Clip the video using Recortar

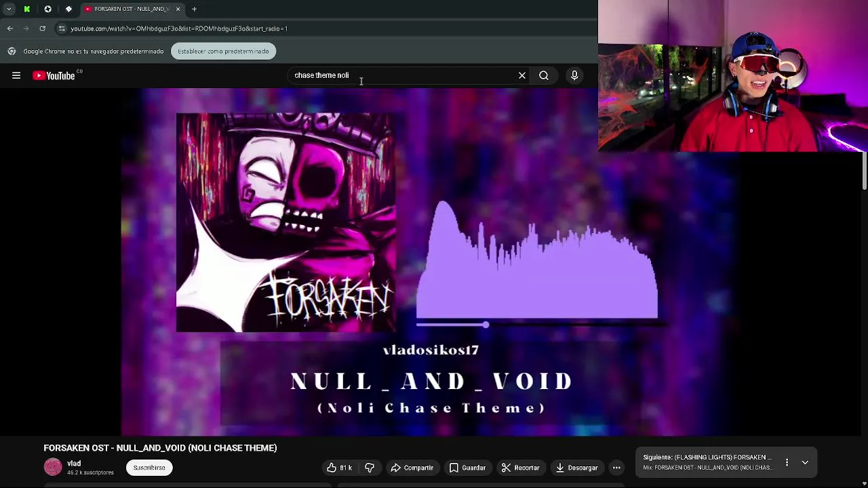[x=521, y=468]
